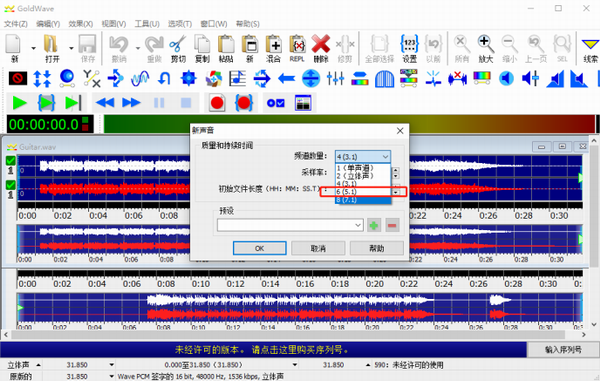Open the 工具(U) menu
Viewport: 600px width, 381px height.
point(147,24)
